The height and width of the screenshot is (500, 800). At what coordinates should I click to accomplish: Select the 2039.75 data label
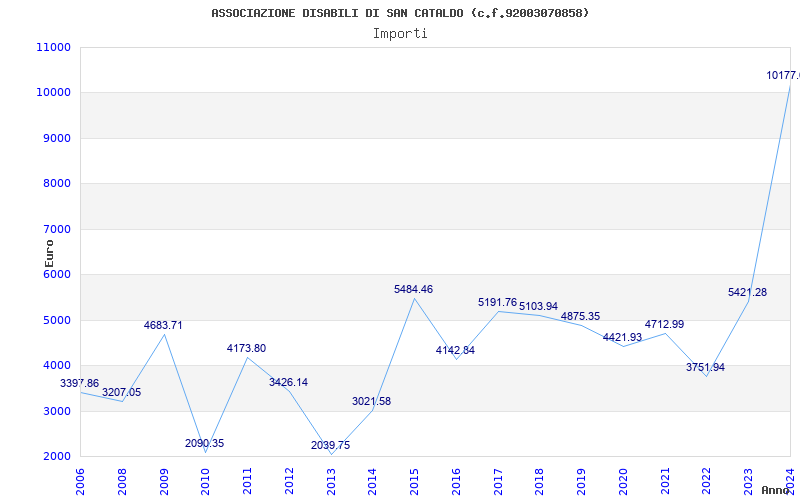coord(331,445)
